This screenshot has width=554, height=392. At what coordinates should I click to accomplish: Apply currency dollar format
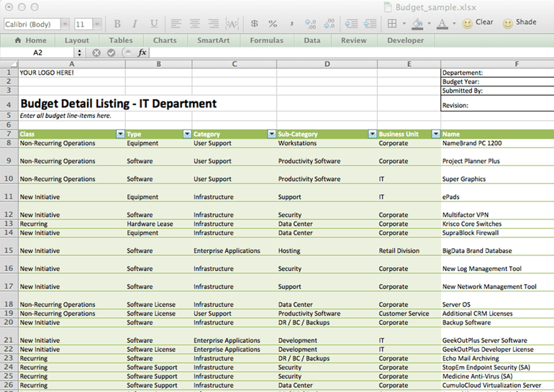pos(254,24)
